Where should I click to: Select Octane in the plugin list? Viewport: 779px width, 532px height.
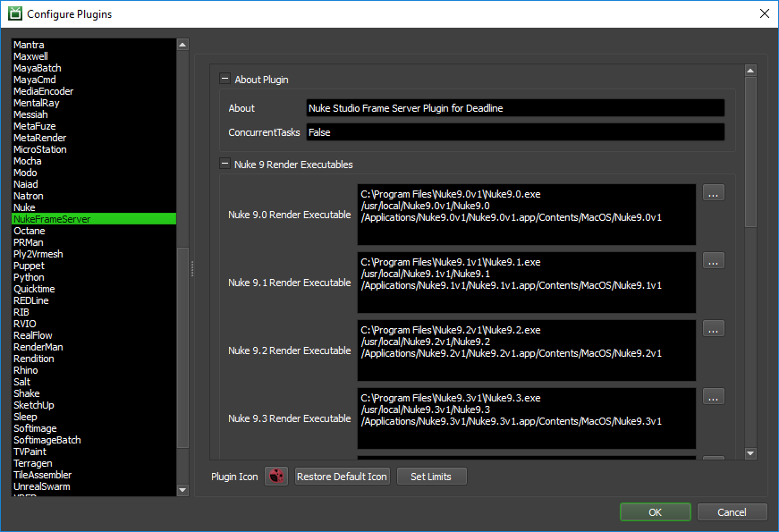(29, 231)
